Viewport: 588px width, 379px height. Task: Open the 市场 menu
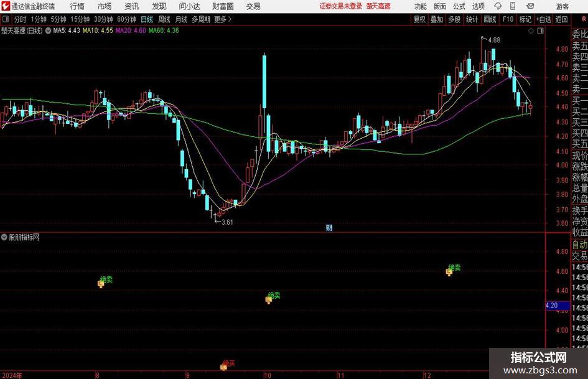coord(105,6)
